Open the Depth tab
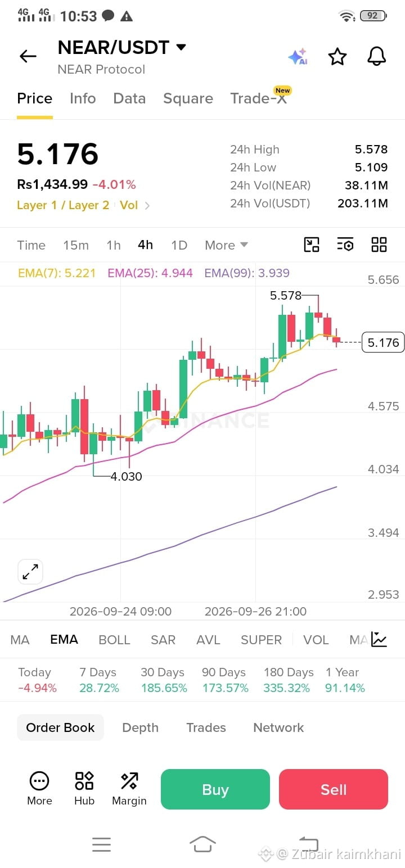 [140, 727]
